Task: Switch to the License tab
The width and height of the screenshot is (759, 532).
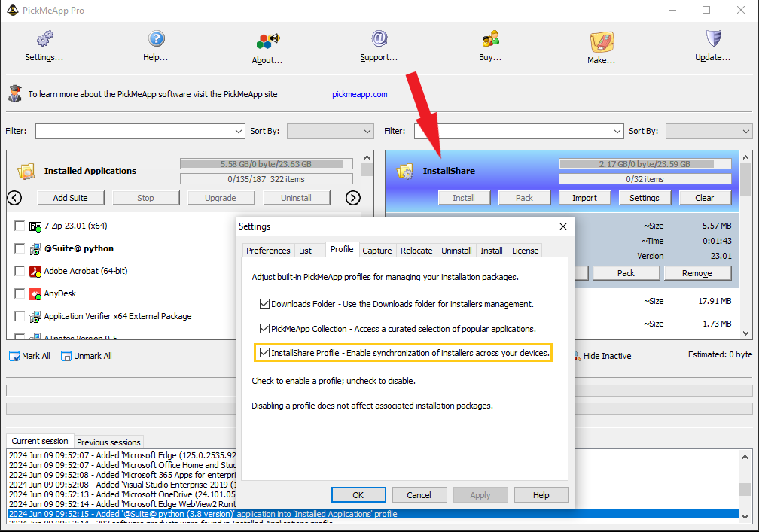Action: click(526, 251)
